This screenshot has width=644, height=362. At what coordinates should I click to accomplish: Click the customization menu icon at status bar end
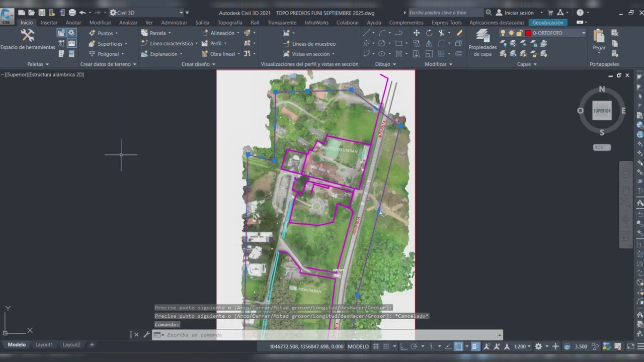click(x=639, y=346)
